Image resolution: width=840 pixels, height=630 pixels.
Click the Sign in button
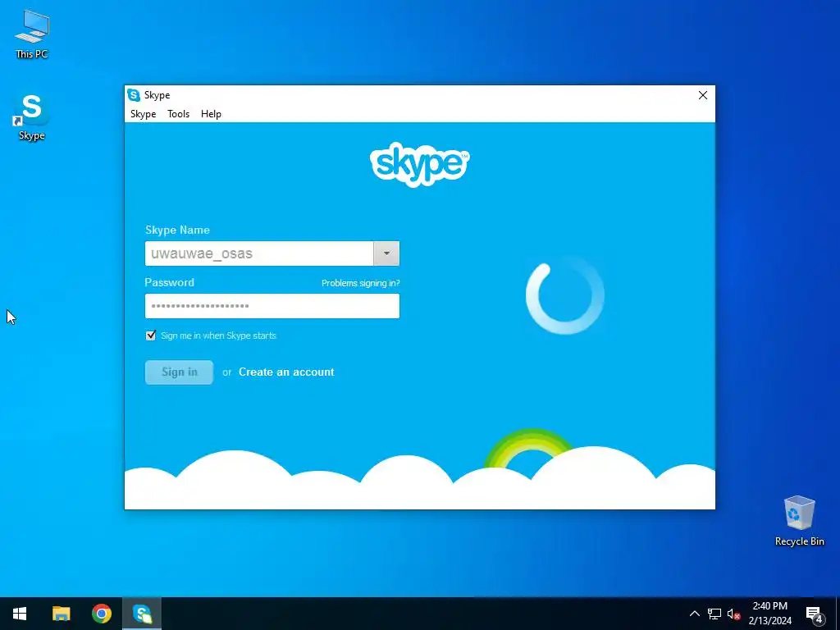[179, 372]
